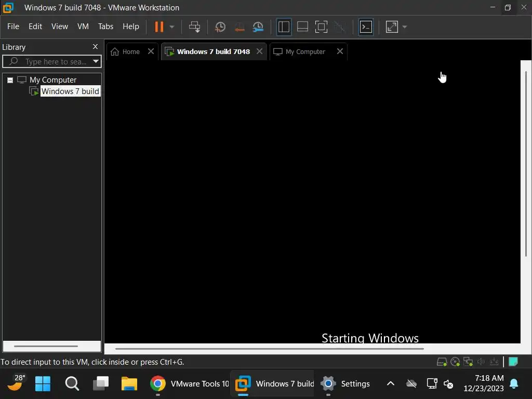Take a snapshot of the VM
Screen dimensions: 532x399
220,27
